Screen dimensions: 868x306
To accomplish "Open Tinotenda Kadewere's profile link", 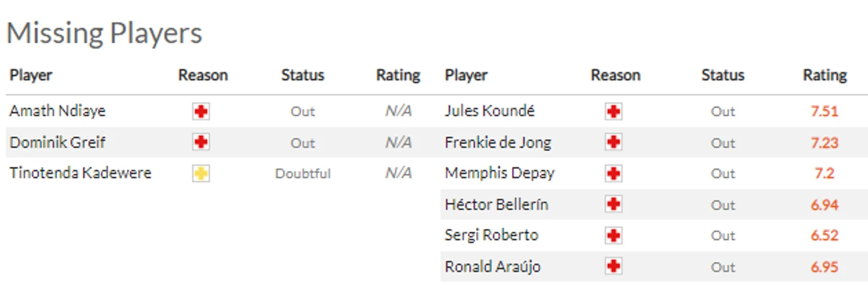I will (x=80, y=173).
